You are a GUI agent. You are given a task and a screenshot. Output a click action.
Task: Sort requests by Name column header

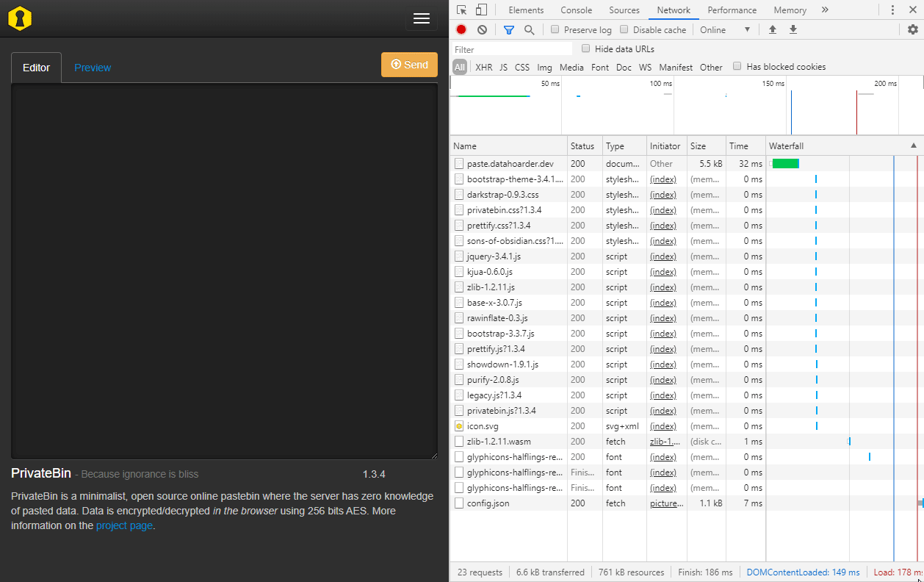[508, 145]
